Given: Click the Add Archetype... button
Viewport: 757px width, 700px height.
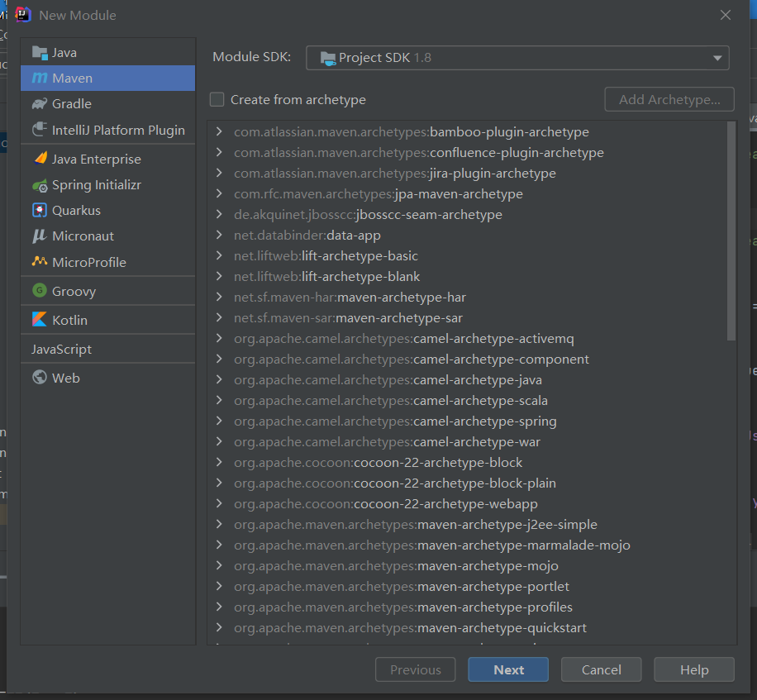Looking at the screenshot, I should pos(669,99).
